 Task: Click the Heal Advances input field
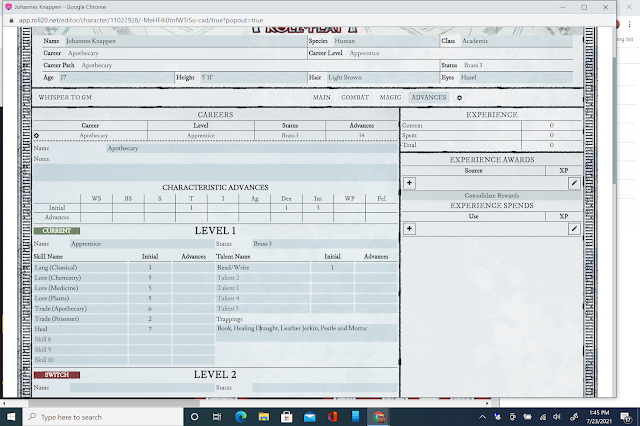pyautogui.click(x=193, y=329)
